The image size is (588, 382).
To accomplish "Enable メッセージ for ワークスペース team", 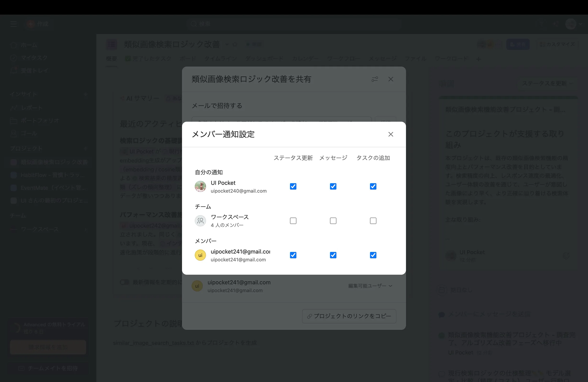I will (333, 221).
